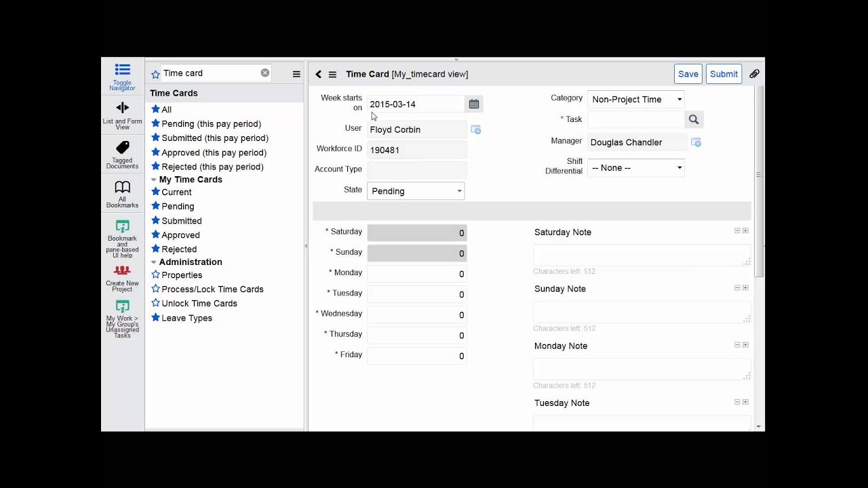Preview the Manager reference record
Image resolution: width=868 pixels, height=488 pixels.
(696, 142)
